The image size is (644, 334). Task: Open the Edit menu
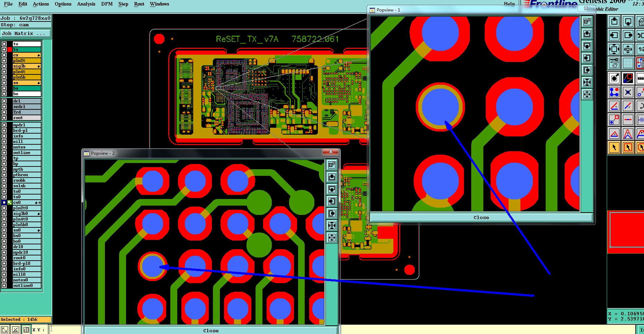[x=23, y=4]
